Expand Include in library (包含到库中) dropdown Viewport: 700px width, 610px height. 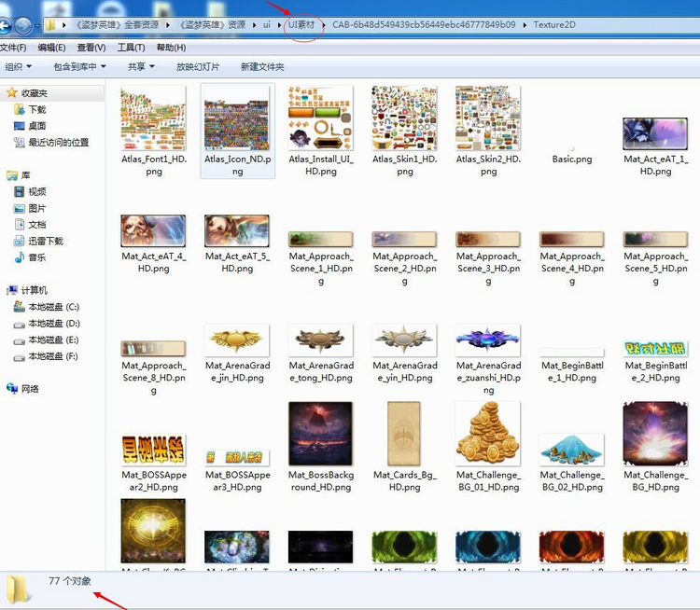(x=79, y=66)
